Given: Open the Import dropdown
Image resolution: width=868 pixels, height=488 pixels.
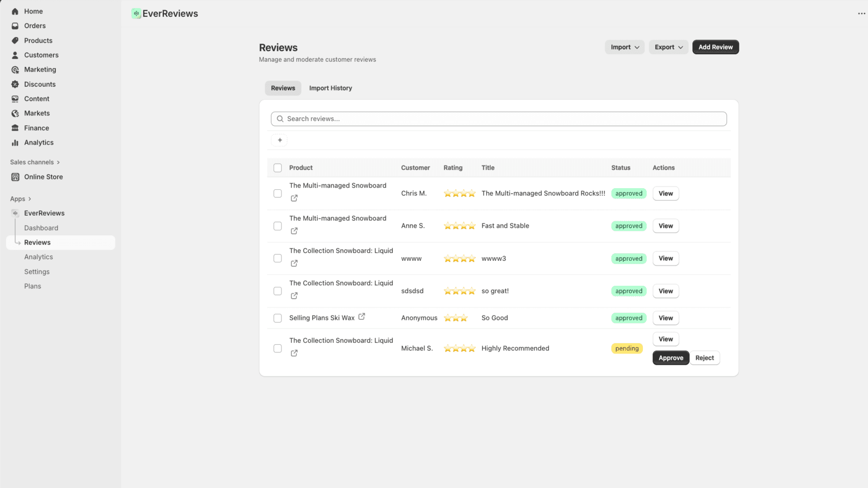Looking at the screenshot, I should coord(624,47).
